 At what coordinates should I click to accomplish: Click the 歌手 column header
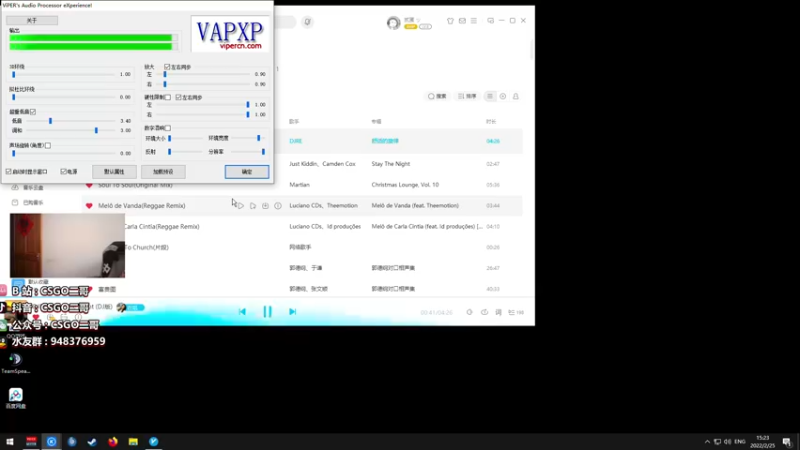[294, 121]
